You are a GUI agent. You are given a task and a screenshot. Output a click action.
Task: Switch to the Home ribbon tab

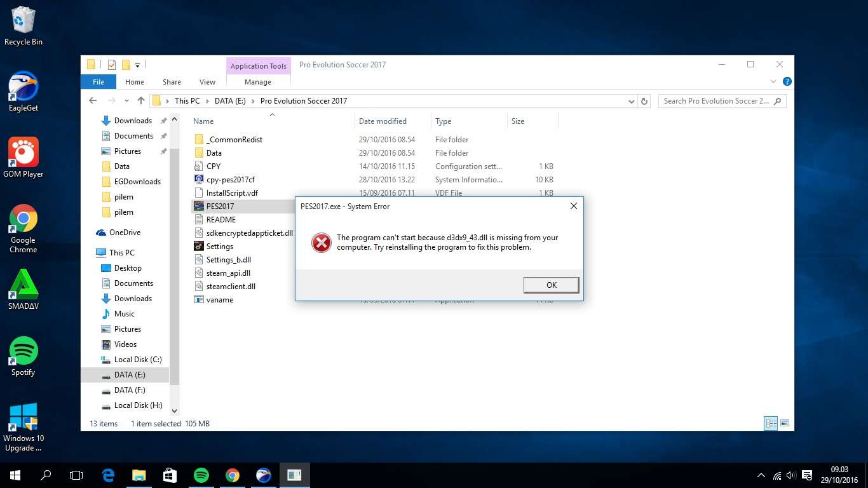(135, 82)
